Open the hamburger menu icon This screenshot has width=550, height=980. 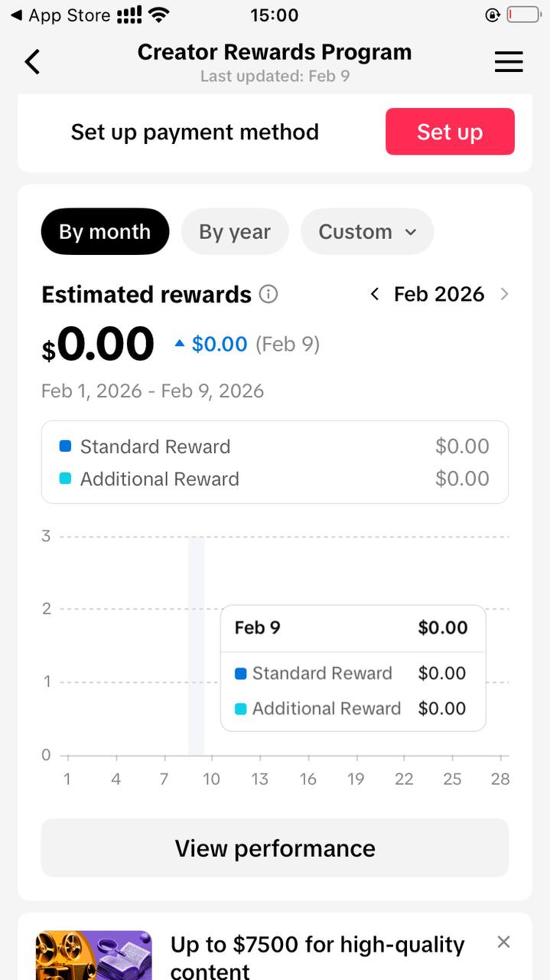point(509,62)
